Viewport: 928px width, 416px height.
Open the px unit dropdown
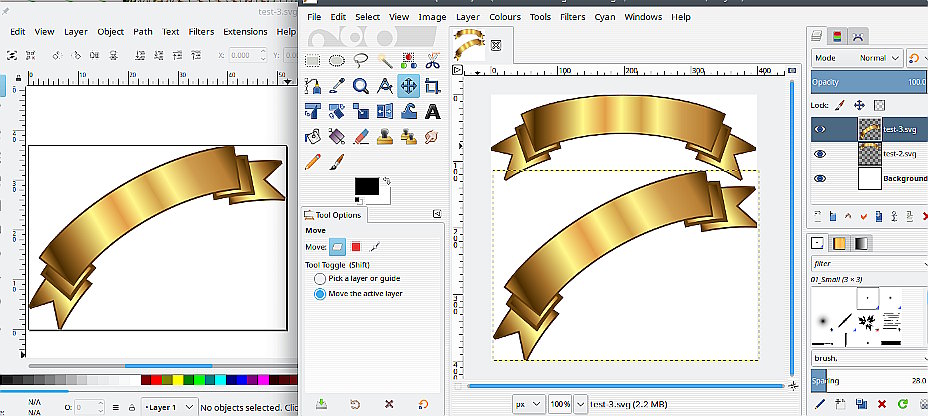click(528, 404)
